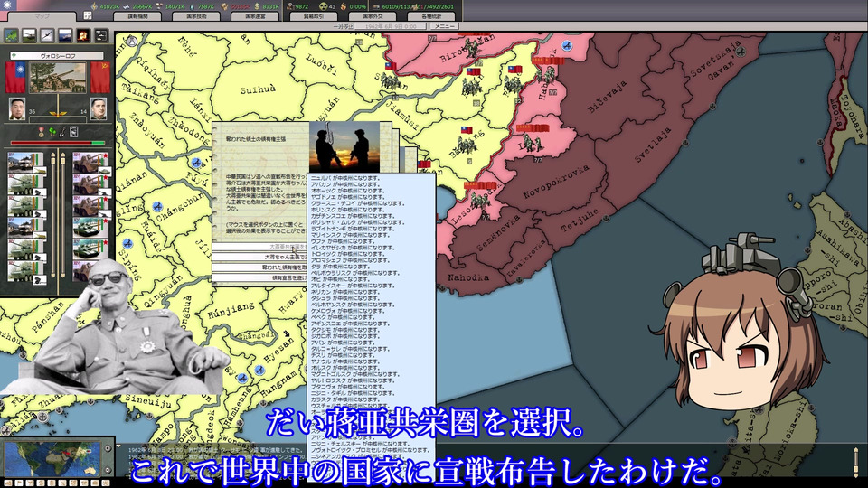
Task: Click the メニュー button
Action: [x=445, y=26]
